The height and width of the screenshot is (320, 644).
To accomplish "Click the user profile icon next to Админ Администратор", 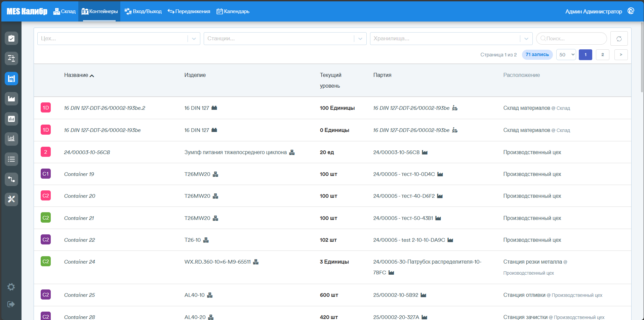I will point(631,11).
